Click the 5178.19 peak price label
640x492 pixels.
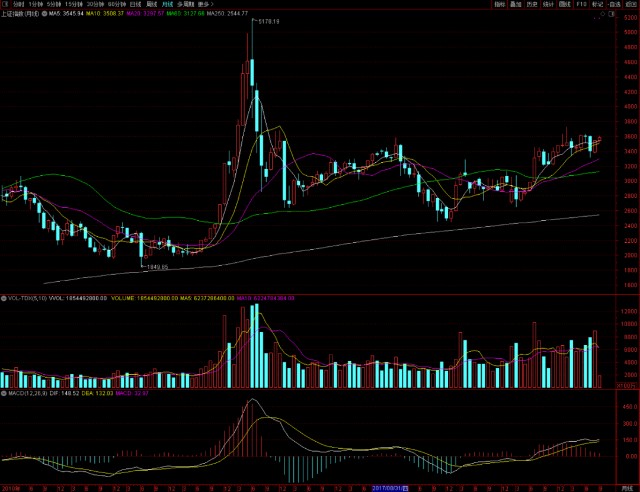pyautogui.click(x=269, y=22)
